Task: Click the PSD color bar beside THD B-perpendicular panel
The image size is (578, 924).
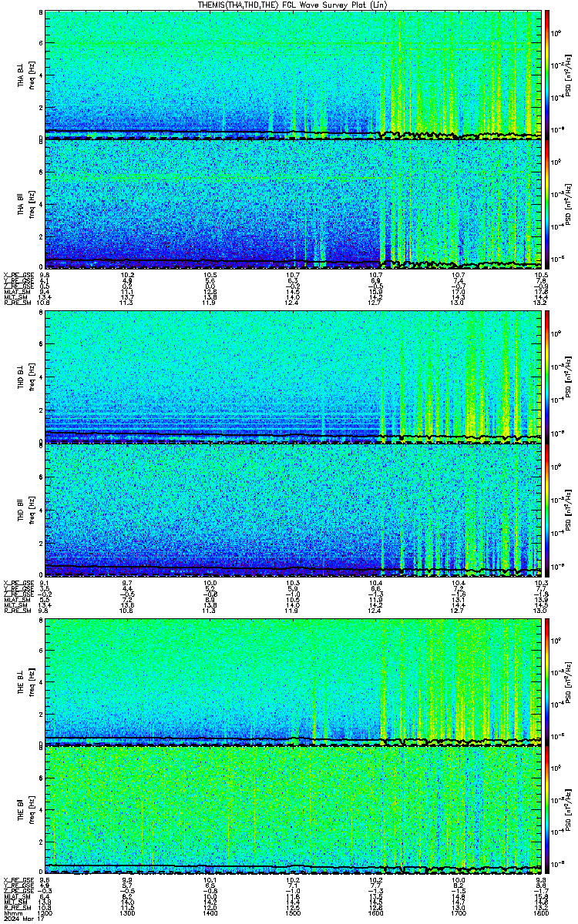Action: [547, 378]
